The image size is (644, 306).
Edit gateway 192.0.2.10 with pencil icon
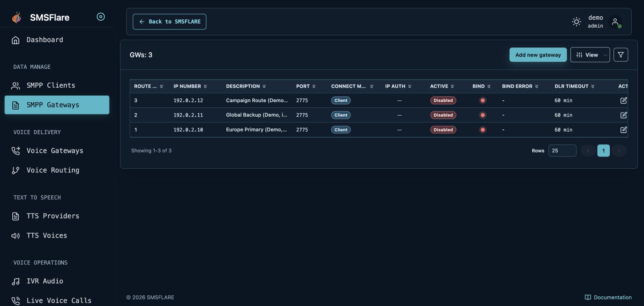click(623, 130)
